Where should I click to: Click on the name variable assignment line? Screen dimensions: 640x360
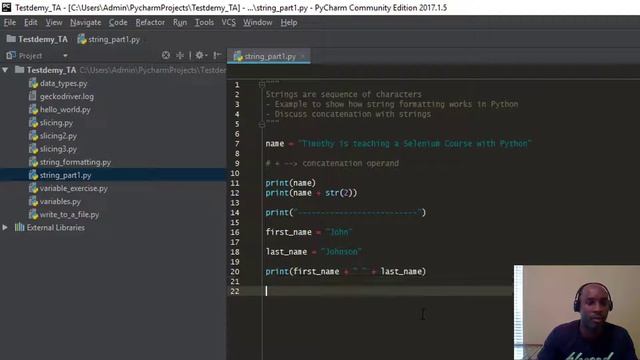coord(398,144)
